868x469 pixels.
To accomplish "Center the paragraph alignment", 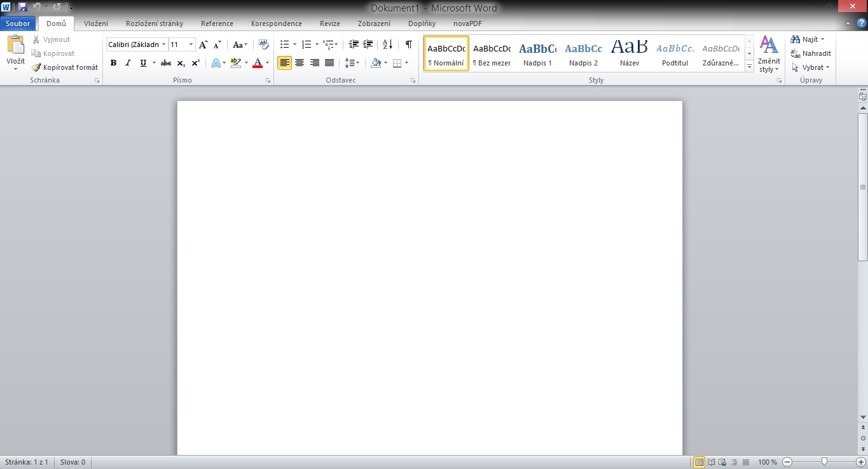I will [299, 62].
